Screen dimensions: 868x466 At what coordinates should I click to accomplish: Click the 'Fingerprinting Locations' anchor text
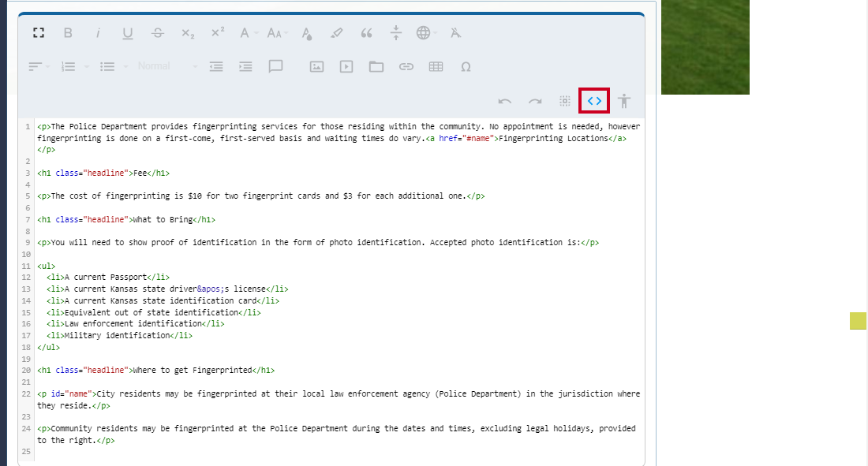tap(553, 138)
